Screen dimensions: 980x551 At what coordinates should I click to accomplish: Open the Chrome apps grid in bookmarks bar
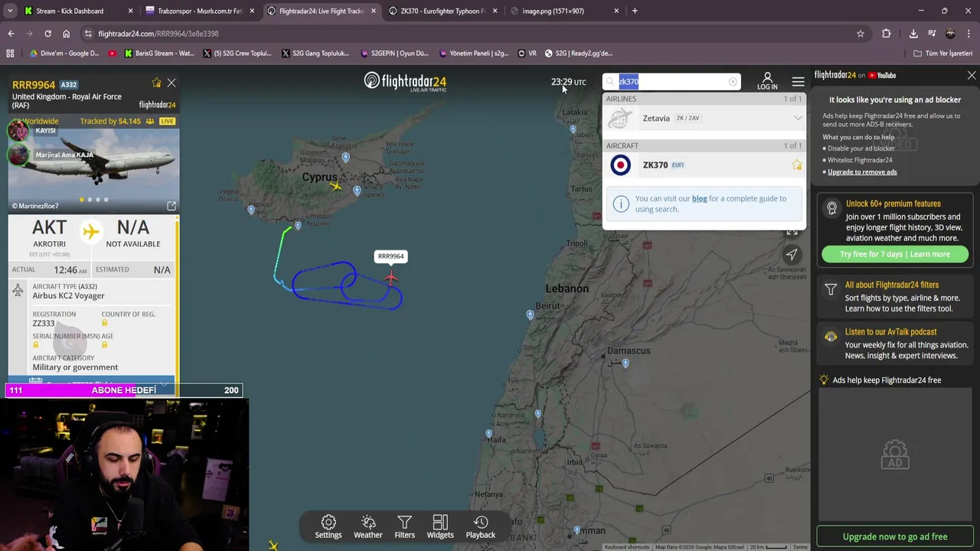(10, 54)
